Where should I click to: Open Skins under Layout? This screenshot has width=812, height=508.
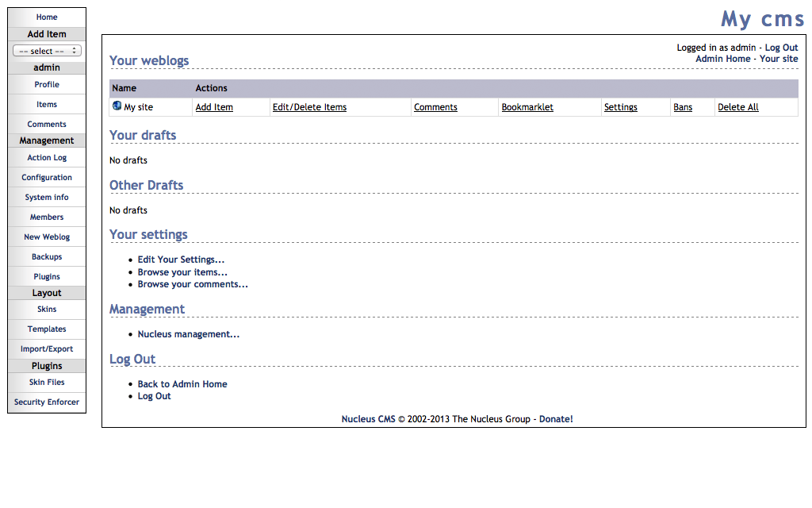click(46, 309)
